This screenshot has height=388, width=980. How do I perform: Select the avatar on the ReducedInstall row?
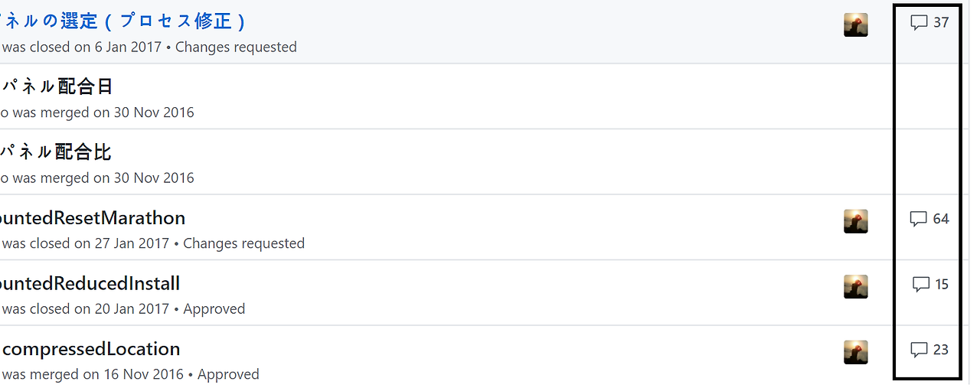855,286
